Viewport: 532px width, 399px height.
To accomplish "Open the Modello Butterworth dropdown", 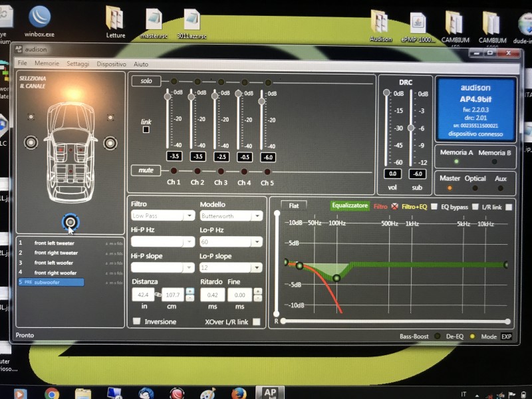I will pos(231,215).
